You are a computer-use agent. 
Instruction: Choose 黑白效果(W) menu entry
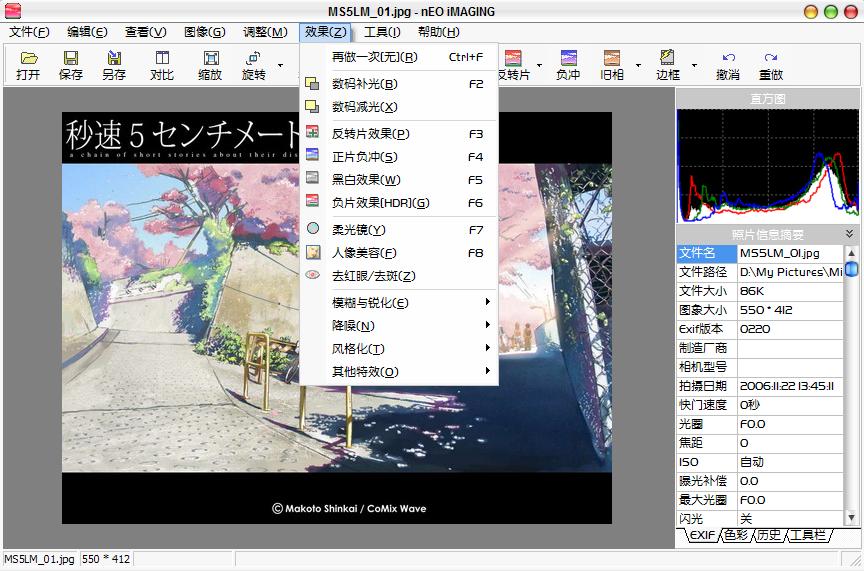(399, 180)
